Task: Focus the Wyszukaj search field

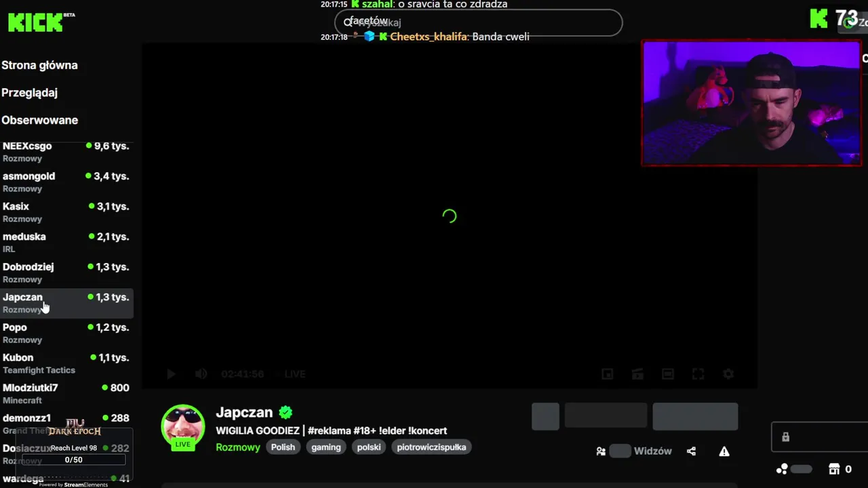Action: click(478, 22)
